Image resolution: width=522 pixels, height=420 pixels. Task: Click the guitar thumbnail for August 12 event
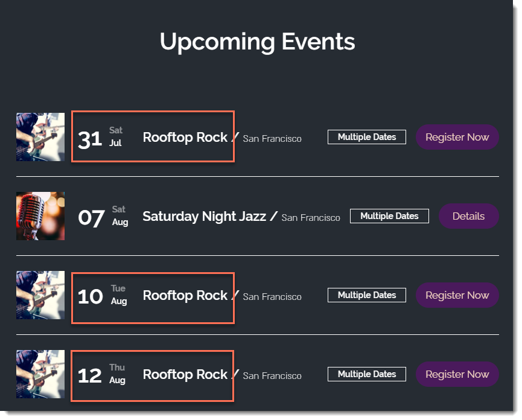(x=40, y=374)
